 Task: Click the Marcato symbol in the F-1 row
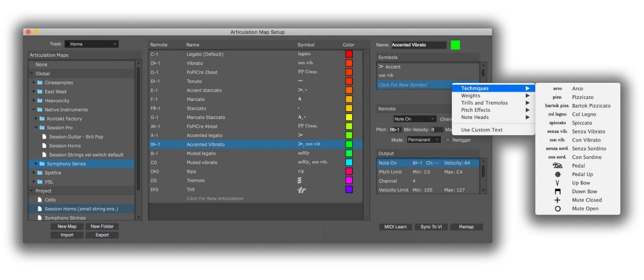[300, 99]
